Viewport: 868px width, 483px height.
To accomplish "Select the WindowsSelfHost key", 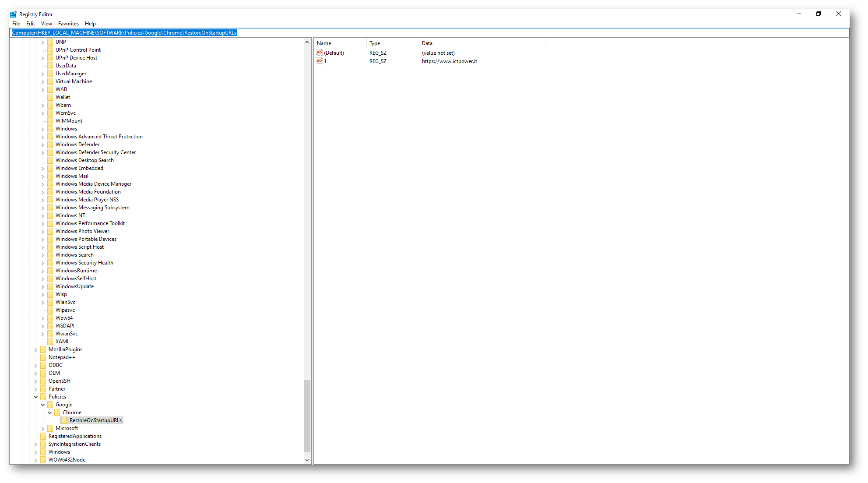I will pos(76,279).
